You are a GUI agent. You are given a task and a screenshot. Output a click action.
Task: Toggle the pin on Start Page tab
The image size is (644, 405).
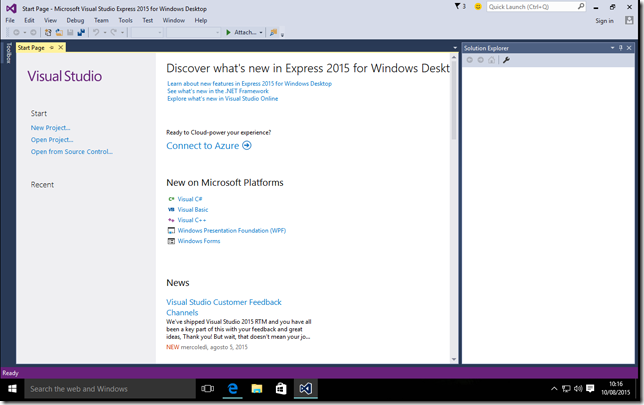[52, 47]
